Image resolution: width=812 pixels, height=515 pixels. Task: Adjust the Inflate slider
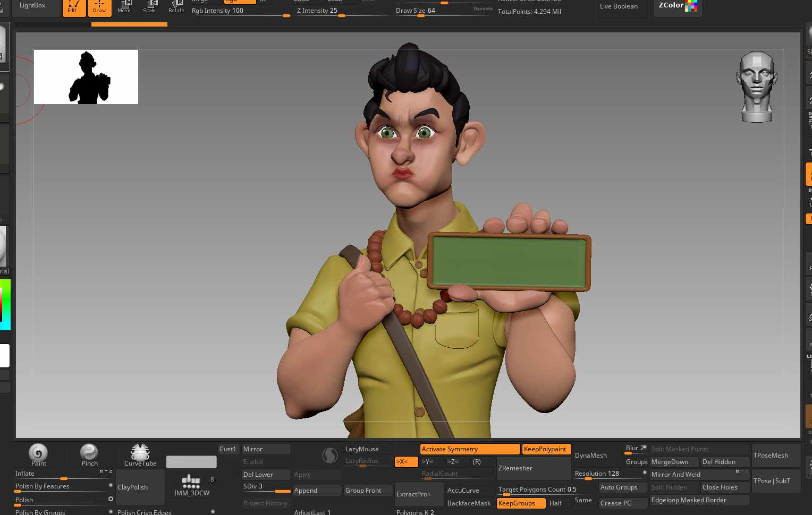point(64,475)
